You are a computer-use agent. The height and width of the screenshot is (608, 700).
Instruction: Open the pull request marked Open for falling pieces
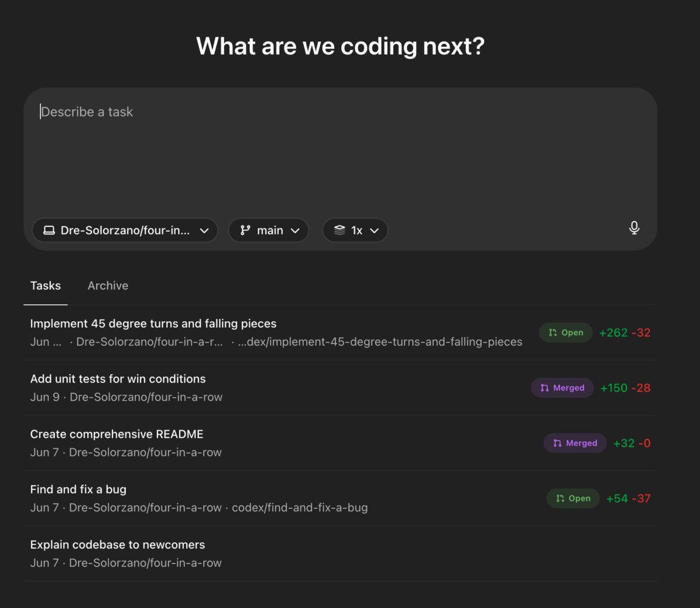click(565, 332)
